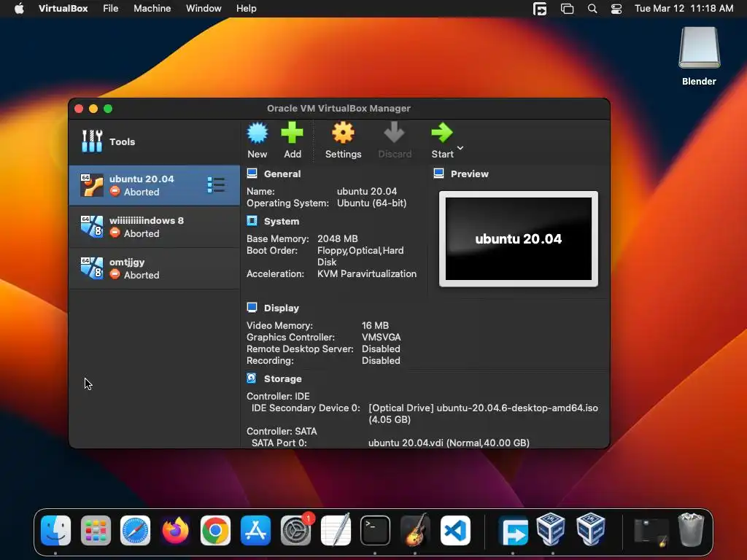Viewport: 747px width, 560px height.
Task: Open System Settings from the dock
Action: tap(295, 531)
